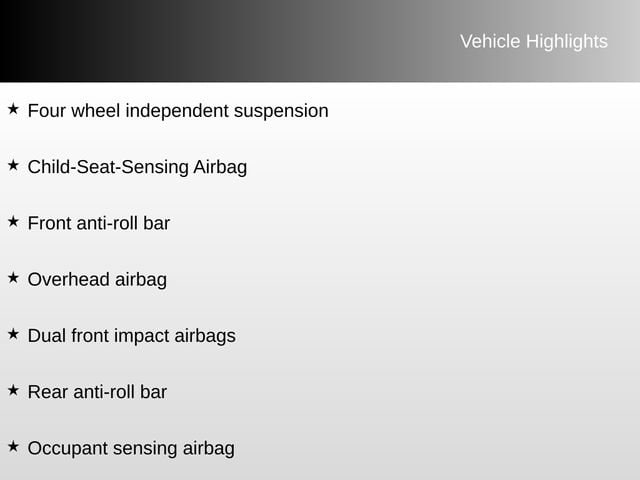640x480 pixels.
Task: Select the star bullet next to Child-Seat-Sensing Airbag
Action: click(12, 164)
